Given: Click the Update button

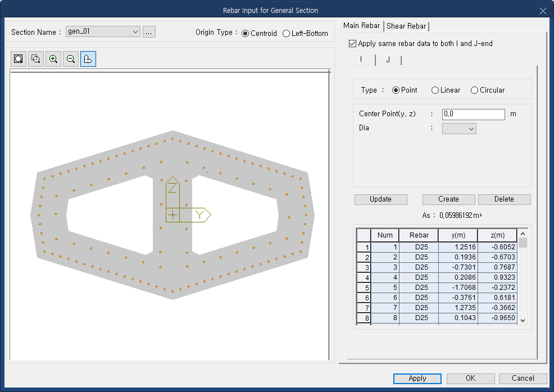Looking at the screenshot, I should tap(380, 199).
